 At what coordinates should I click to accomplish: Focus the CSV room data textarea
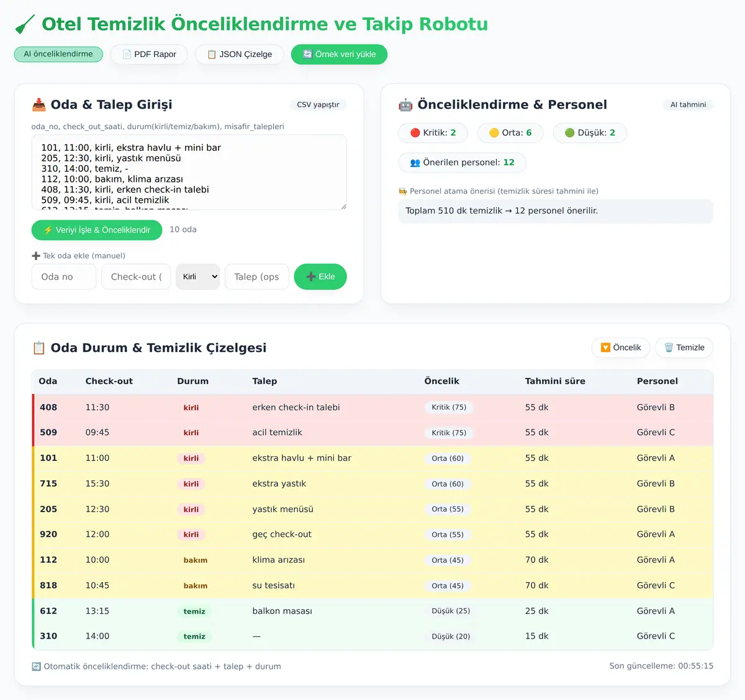[x=189, y=173]
